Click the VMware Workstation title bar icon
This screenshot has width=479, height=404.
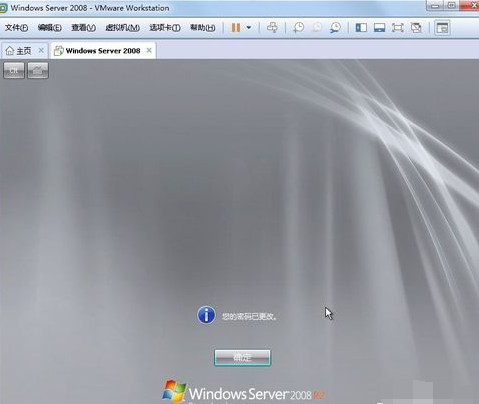(3, 8)
